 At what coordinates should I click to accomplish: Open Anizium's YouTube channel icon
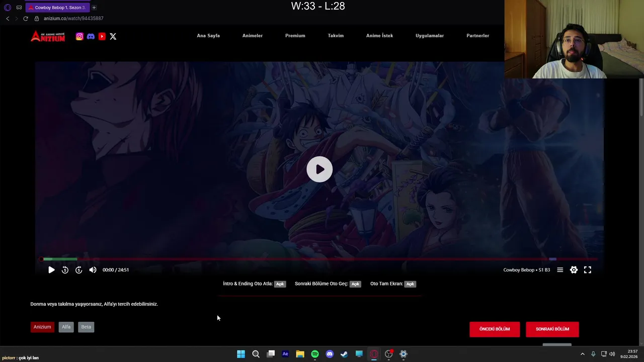click(102, 36)
